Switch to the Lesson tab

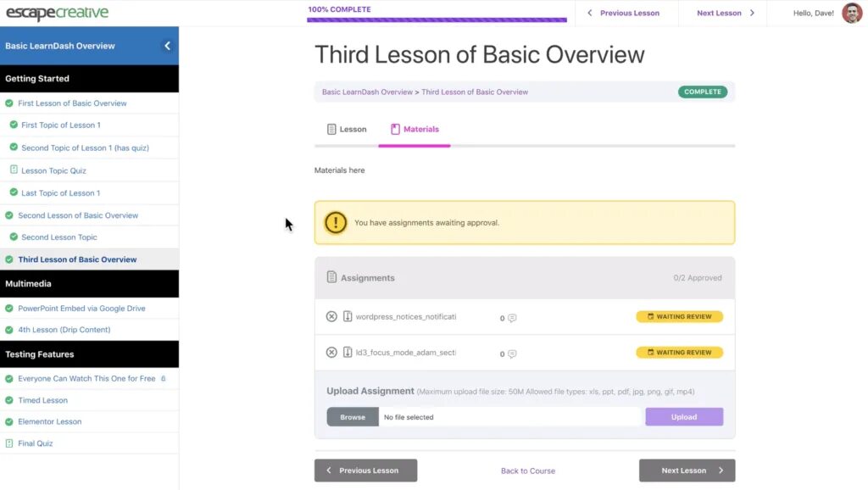346,129
